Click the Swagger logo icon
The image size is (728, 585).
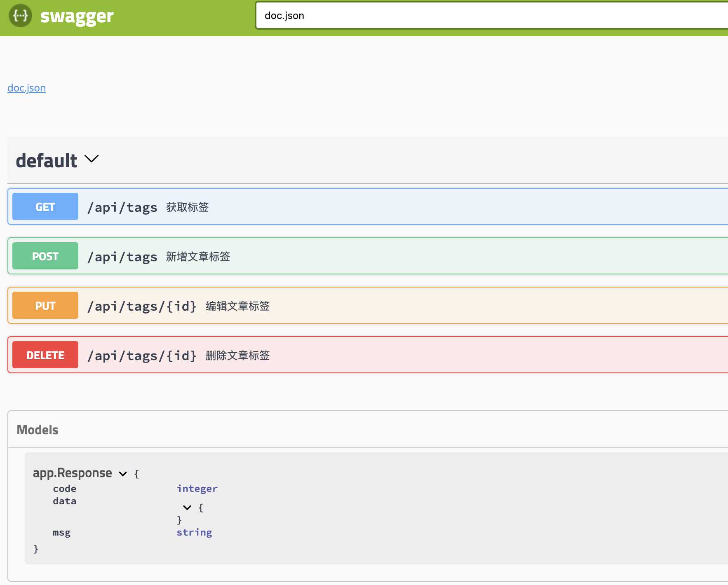point(21,16)
